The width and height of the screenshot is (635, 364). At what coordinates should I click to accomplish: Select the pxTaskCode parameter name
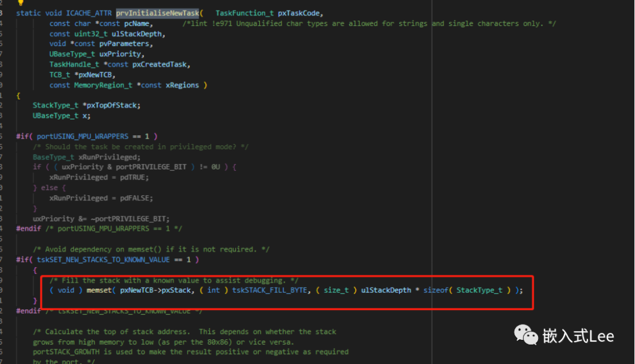pos(299,13)
